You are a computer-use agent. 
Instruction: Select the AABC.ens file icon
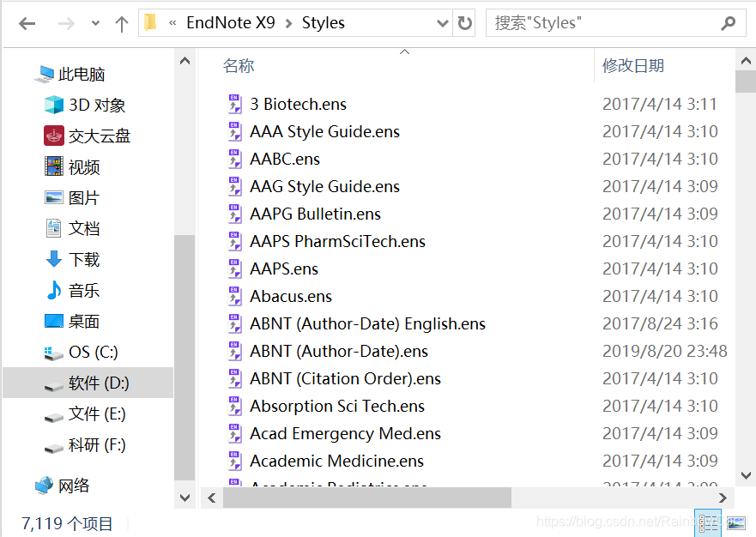tap(234, 159)
